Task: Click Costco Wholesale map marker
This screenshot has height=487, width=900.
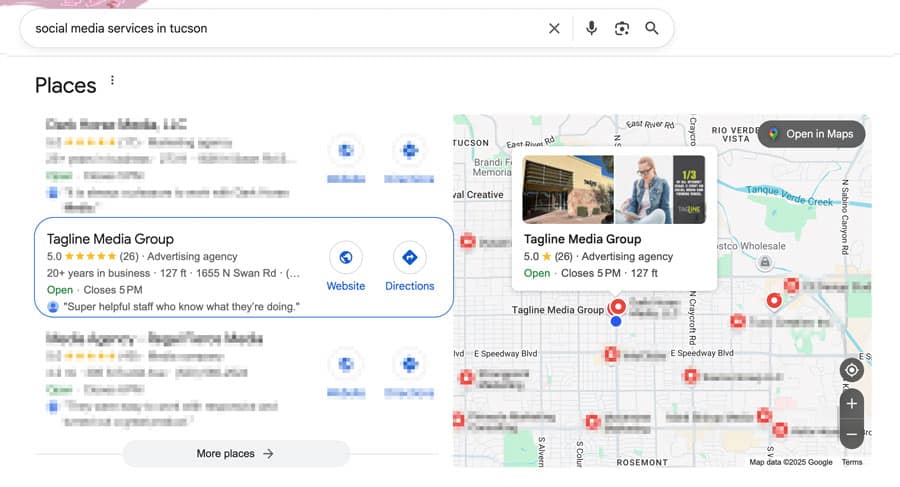Action: 765,262
